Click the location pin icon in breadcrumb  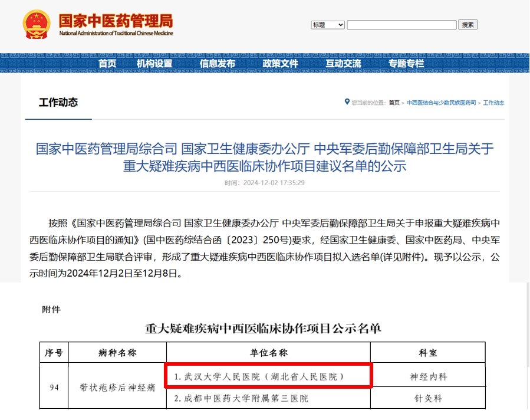tap(347, 102)
